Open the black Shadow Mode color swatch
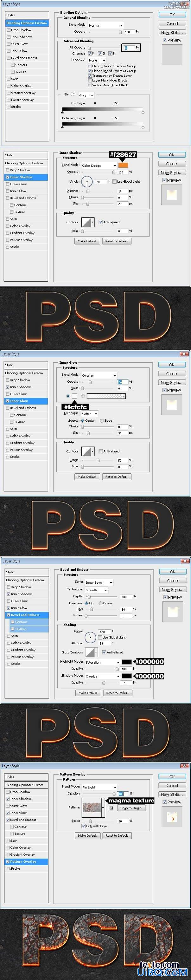This screenshot has width=191, height=980. click(127, 676)
